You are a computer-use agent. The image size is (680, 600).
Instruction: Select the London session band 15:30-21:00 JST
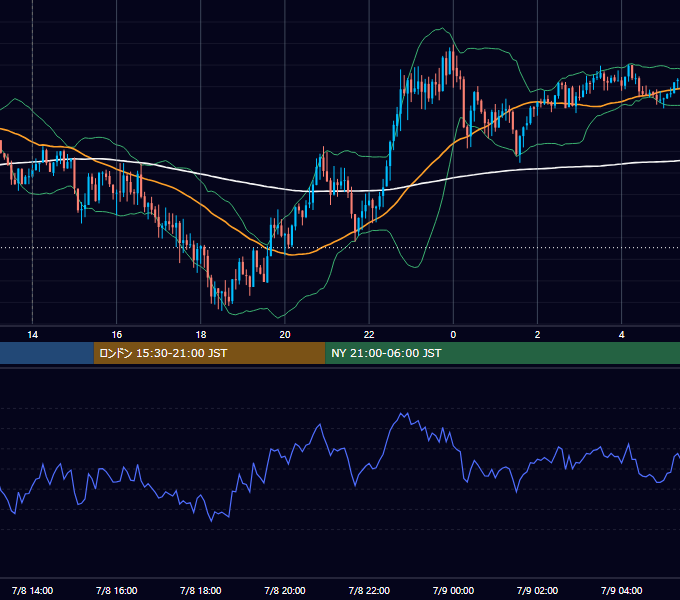click(x=209, y=353)
